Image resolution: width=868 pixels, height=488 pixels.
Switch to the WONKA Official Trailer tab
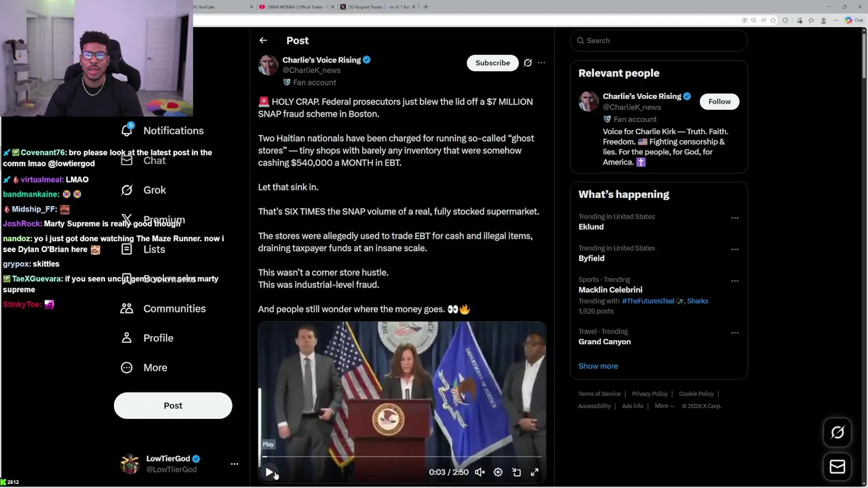pyautogui.click(x=295, y=7)
